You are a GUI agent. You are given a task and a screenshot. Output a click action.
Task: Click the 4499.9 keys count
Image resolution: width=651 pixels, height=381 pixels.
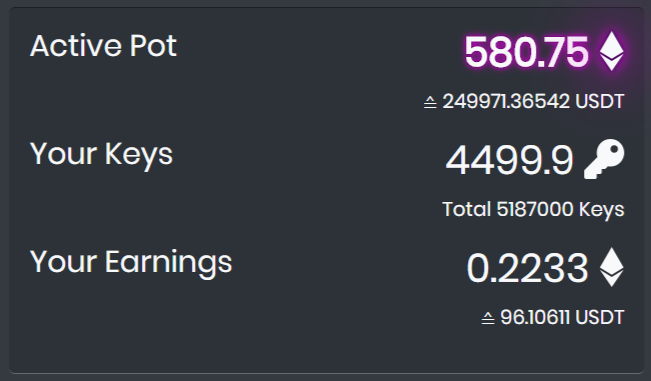tap(509, 160)
